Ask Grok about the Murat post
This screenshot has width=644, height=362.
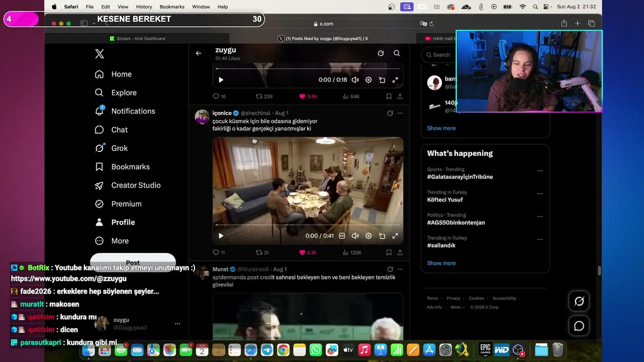coord(390,269)
